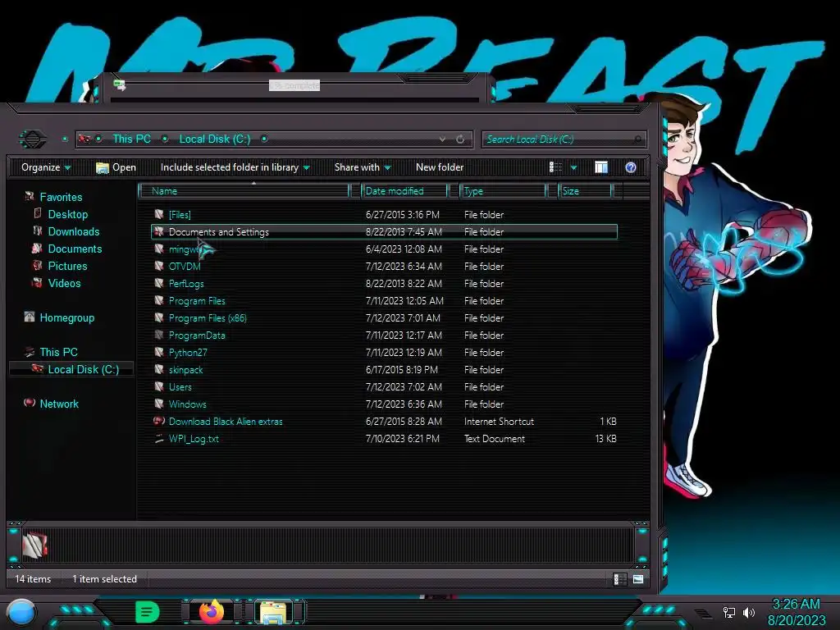
Task: Click This PC in the breadcrumb path
Action: click(x=131, y=139)
